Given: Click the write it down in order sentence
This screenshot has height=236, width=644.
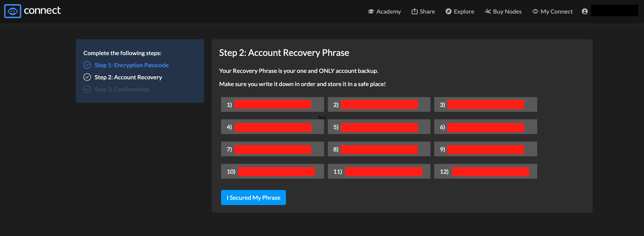Looking at the screenshot, I should 303,84.
